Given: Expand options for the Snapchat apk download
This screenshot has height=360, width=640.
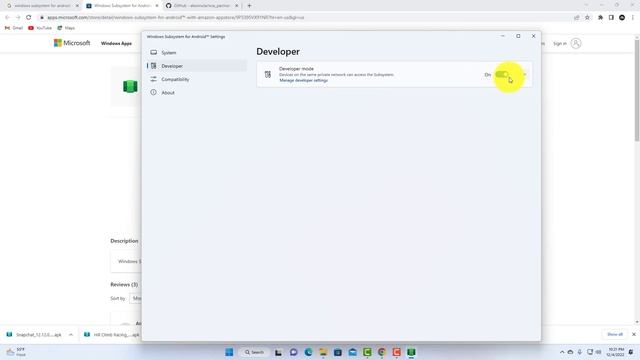Looking at the screenshot, I should tap(71, 335).
